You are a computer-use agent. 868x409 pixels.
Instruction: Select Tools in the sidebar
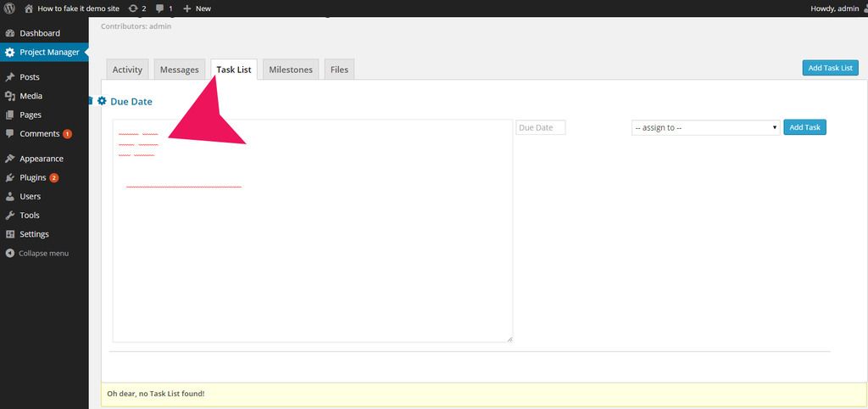click(30, 215)
